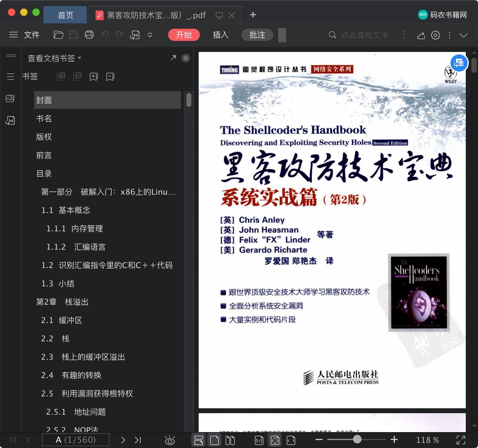Select the 封面 bookmark
This screenshot has height=448, width=478.
coord(108,100)
